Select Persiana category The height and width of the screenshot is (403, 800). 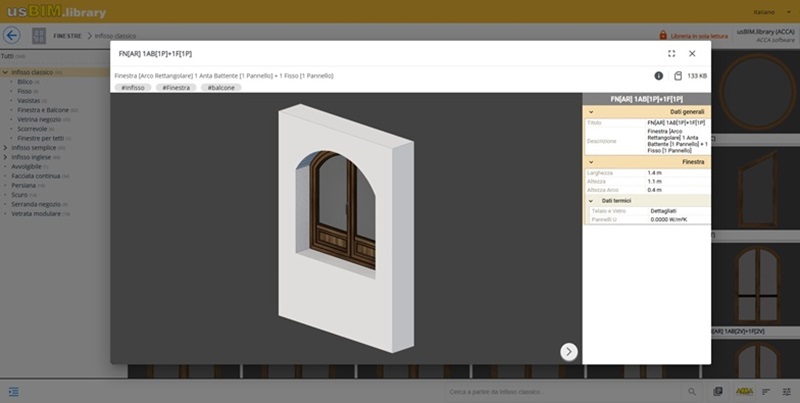pos(24,185)
